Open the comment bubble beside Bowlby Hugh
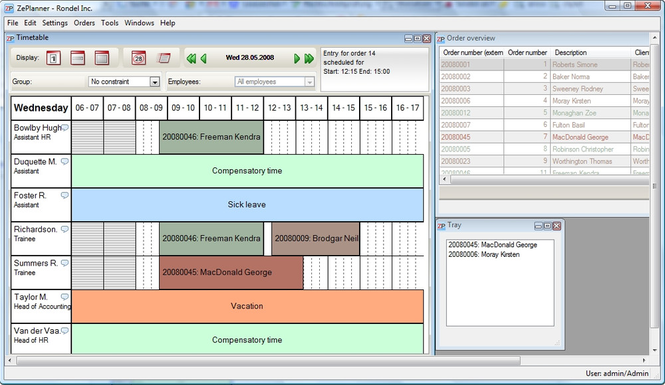The width and height of the screenshot is (665, 385). [x=65, y=128]
